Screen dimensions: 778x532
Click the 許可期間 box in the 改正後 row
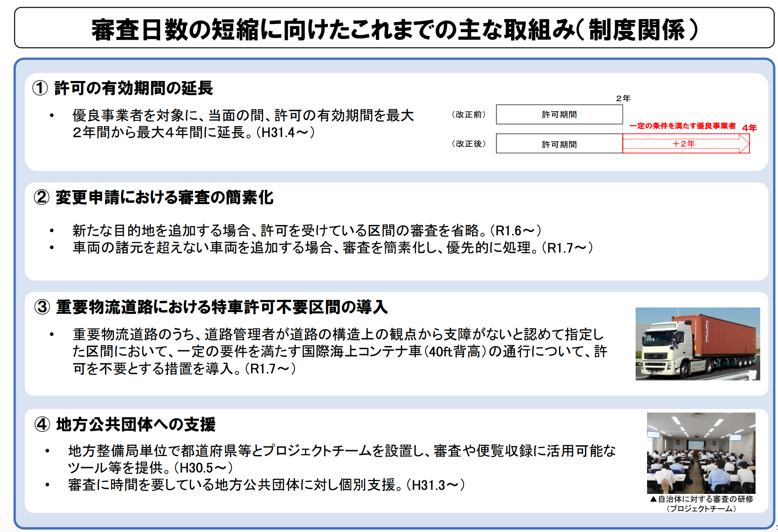point(559,144)
